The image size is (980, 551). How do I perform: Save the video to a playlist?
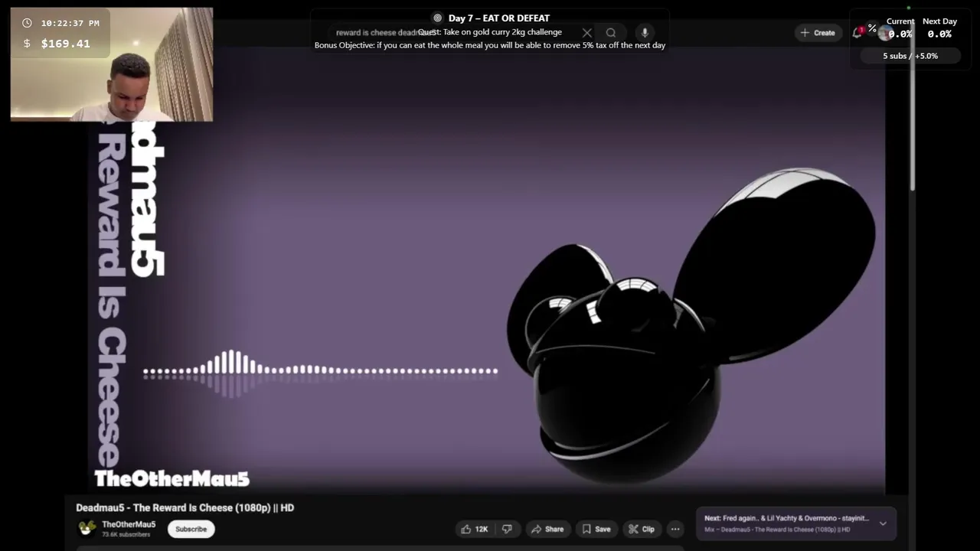[x=596, y=529]
